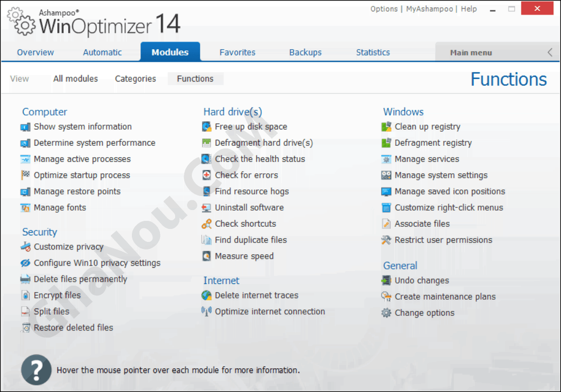Screen dimensions: 561x392
Task: Click the Undo changes icon
Action: [x=386, y=281]
